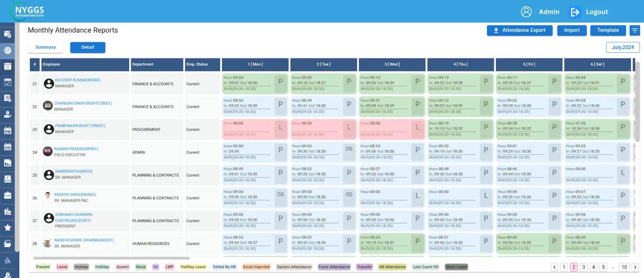Screen dimensions: 644x278
Task: Click Raman Prasad's profile photo
Action: (48, 152)
